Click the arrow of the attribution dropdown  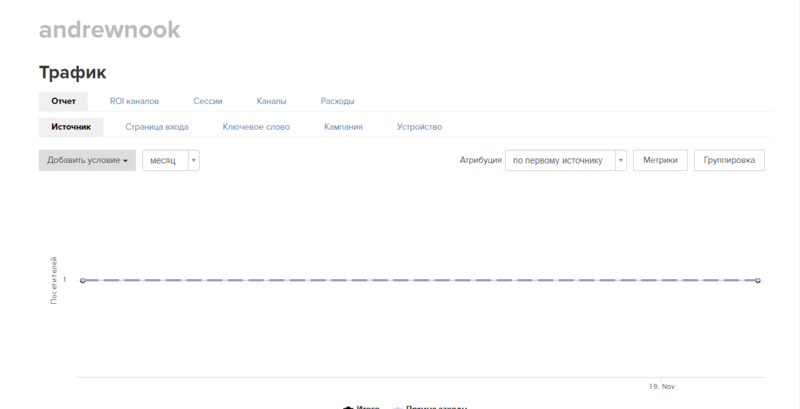[x=620, y=160]
